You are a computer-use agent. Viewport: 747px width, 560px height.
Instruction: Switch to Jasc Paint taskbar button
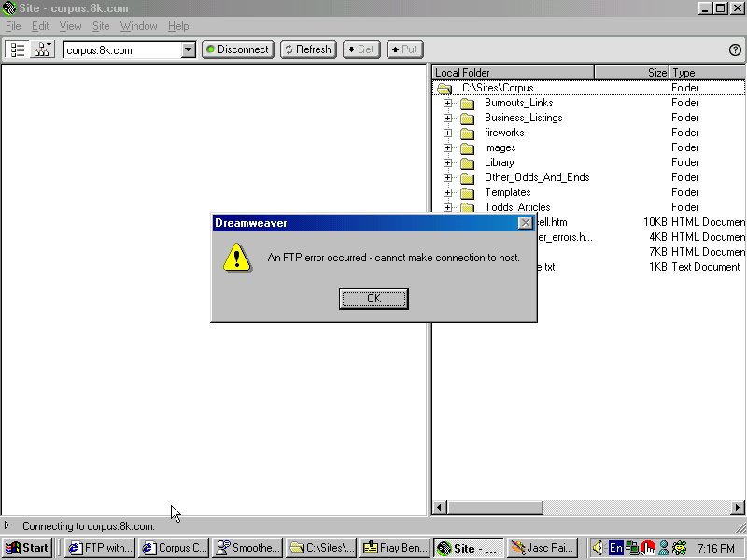pyautogui.click(x=543, y=548)
